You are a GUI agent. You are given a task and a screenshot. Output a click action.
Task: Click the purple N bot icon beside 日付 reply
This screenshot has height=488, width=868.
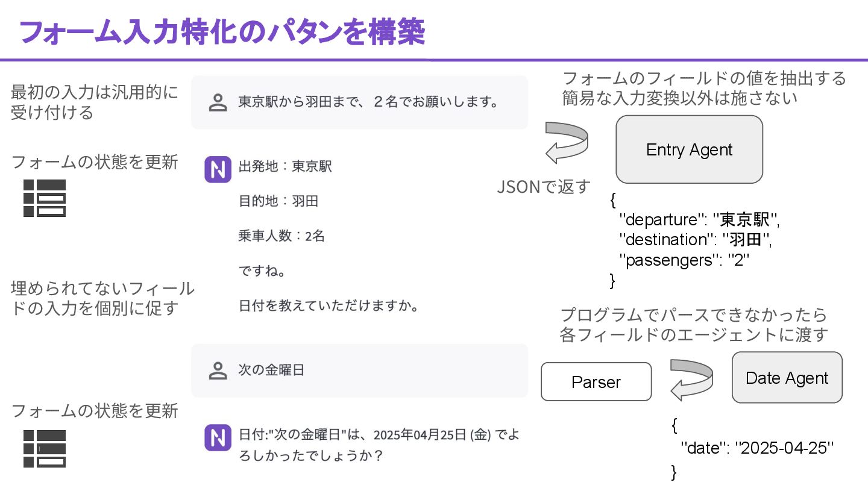(x=218, y=438)
